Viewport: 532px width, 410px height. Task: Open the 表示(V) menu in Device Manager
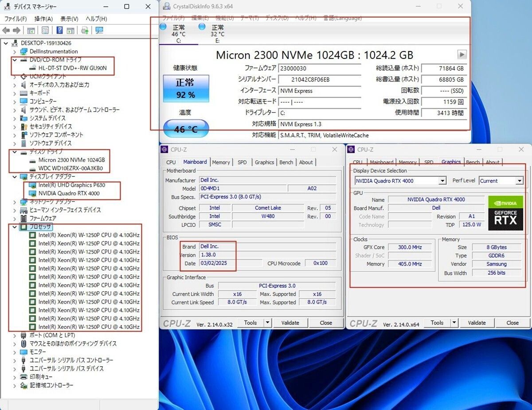[69, 19]
